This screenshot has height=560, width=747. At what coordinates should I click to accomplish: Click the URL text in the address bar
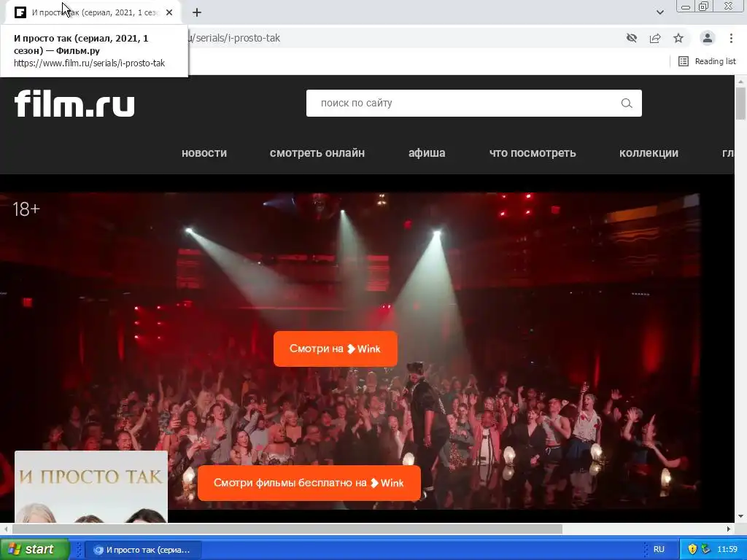point(234,38)
